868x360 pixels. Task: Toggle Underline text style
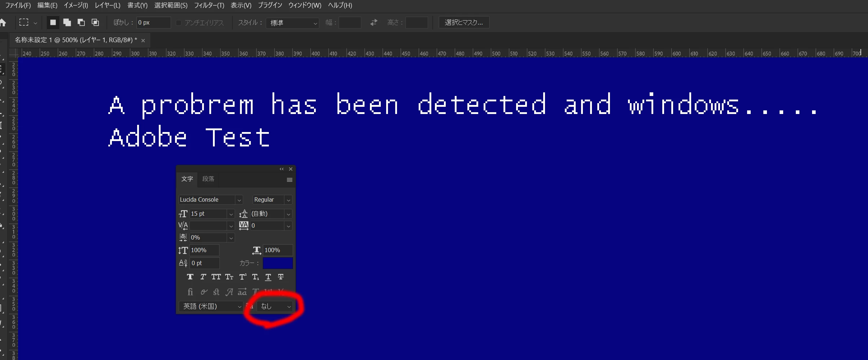pos(268,277)
